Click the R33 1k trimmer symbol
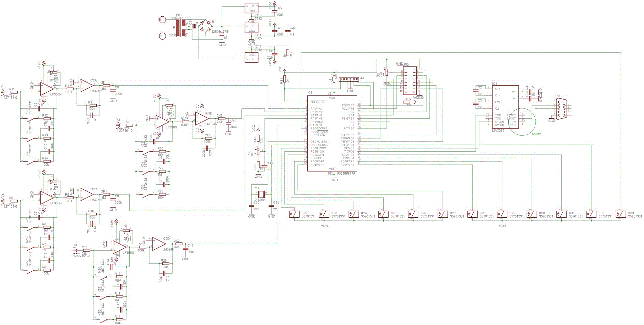644x325 pixels. [x=258, y=152]
